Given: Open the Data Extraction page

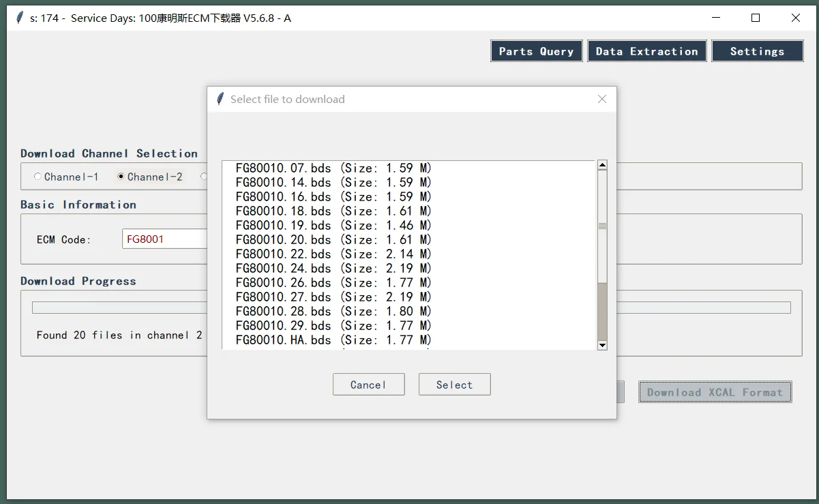Looking at the screenshot, I should (x=646, y=51).
